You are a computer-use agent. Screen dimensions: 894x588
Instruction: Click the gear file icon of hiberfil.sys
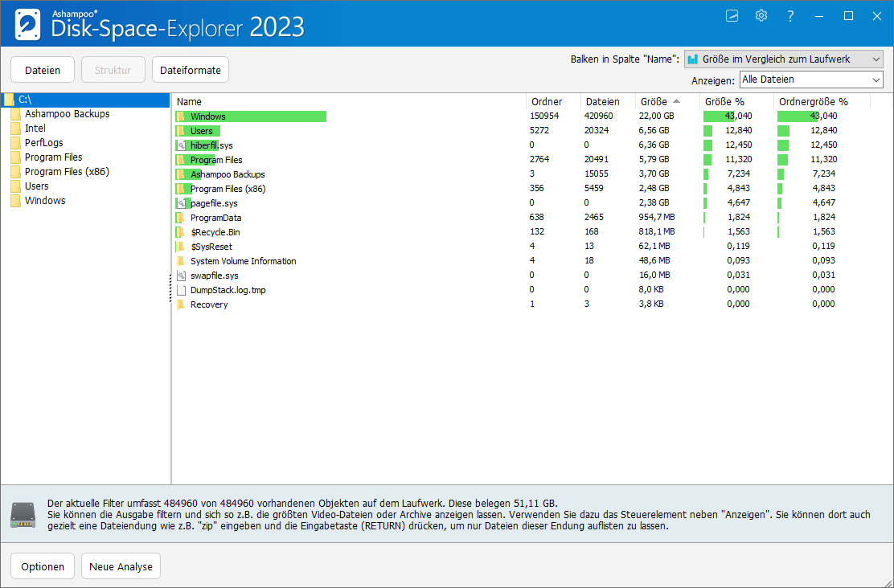tap(182, 145)
